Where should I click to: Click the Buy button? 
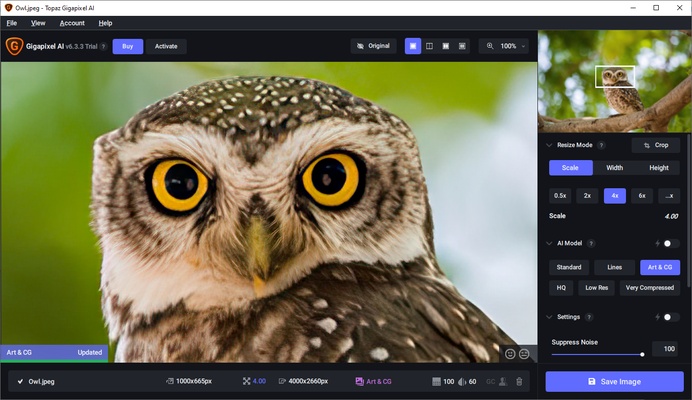coord(128,46)
